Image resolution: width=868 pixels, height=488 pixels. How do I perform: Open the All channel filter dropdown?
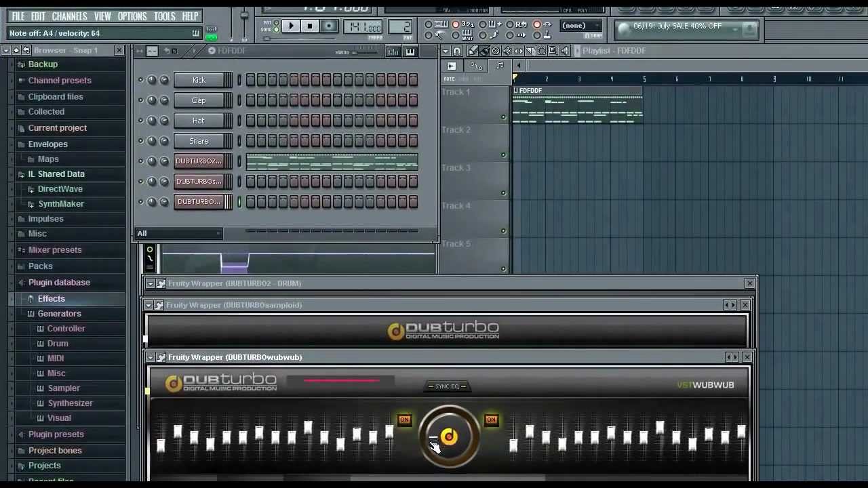[x=179, y=233]
